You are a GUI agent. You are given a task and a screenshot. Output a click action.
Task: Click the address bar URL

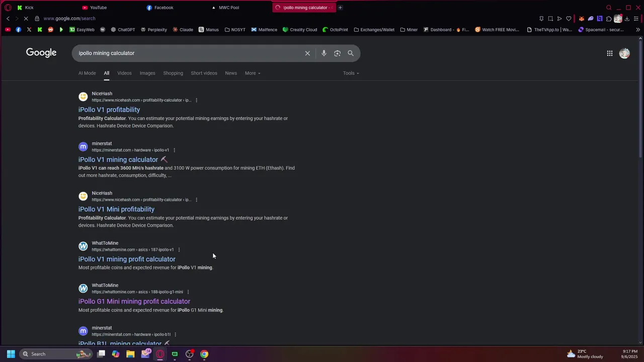[69, 19]
